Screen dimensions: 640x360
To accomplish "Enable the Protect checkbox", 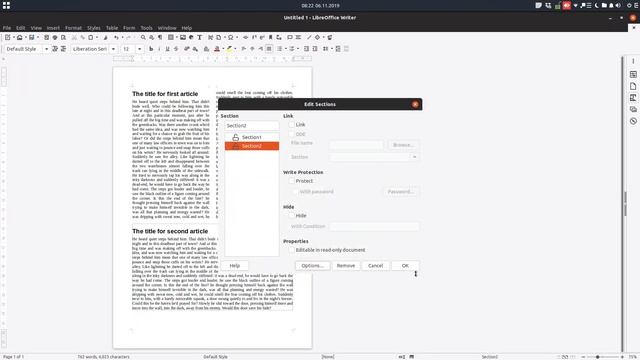I will tap(291, 181).
